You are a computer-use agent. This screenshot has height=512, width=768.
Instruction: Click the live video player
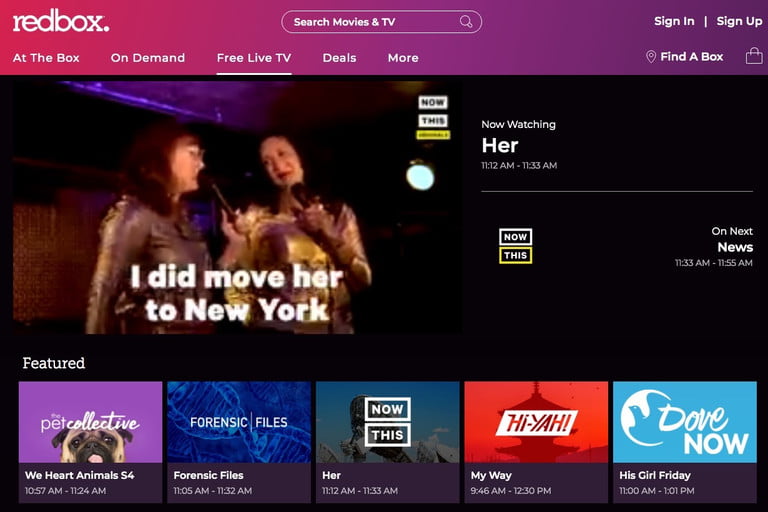[x=237, y=207]
